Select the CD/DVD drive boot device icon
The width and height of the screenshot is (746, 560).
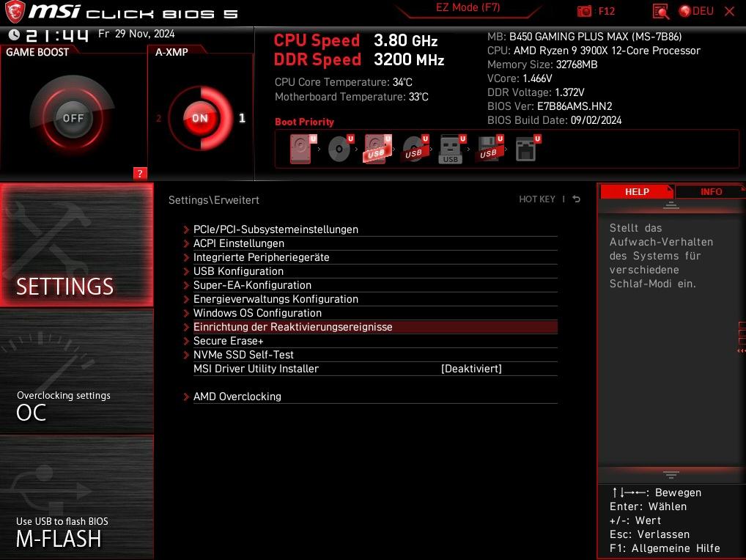[341, 149]
